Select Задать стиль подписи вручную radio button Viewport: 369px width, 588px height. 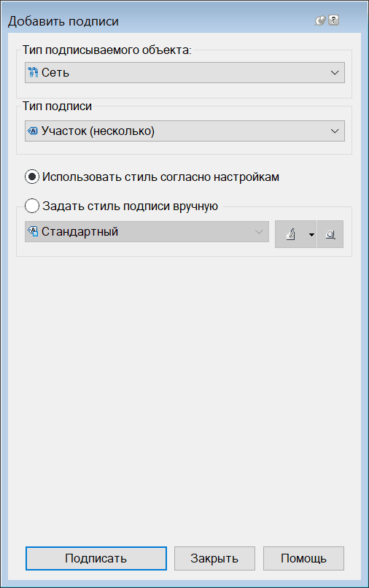click(x=32, y=206)
